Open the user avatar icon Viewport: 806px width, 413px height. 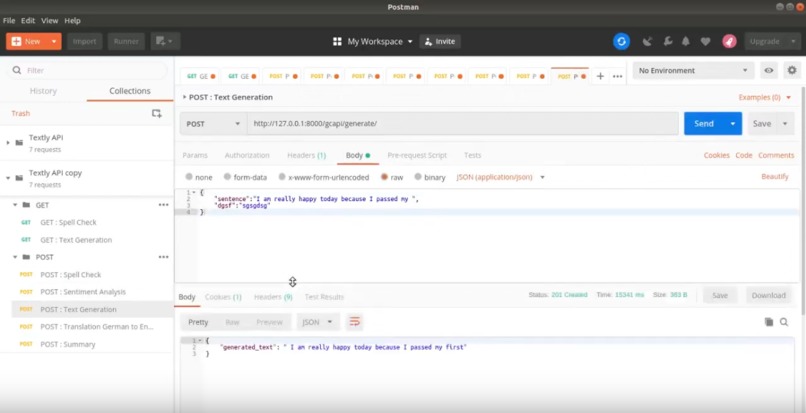729,42
